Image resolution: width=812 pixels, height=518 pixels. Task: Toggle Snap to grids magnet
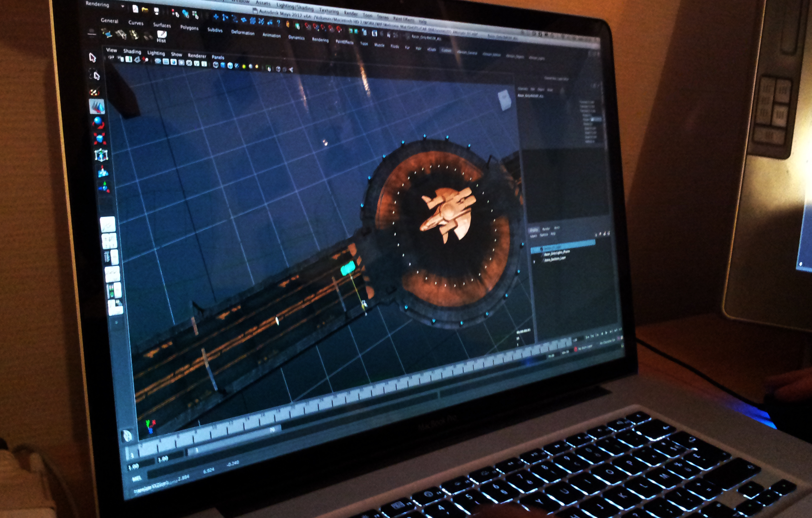point(308,26)
